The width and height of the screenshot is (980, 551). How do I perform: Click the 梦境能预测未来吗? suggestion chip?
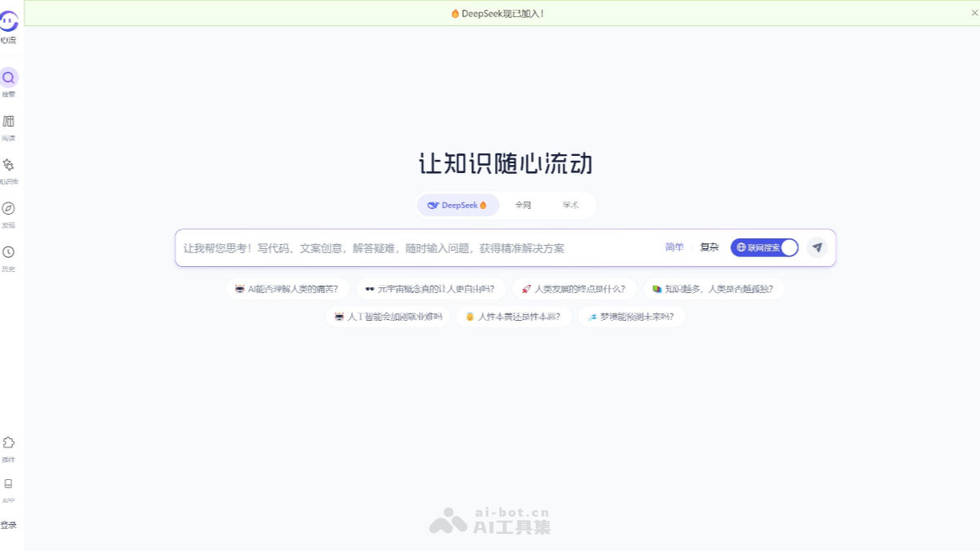pos(632,316)
